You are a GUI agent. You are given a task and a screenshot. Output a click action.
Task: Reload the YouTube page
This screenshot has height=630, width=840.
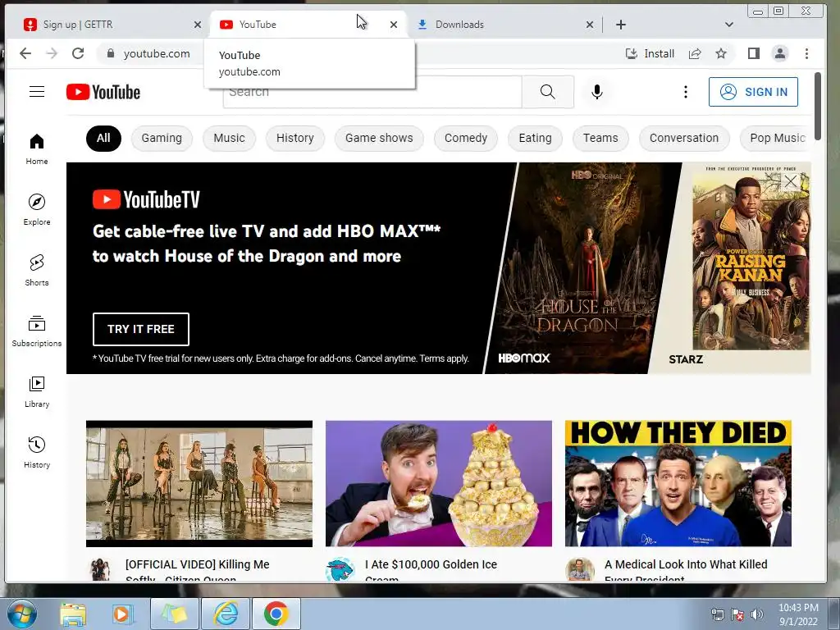[x=78, y=53]
